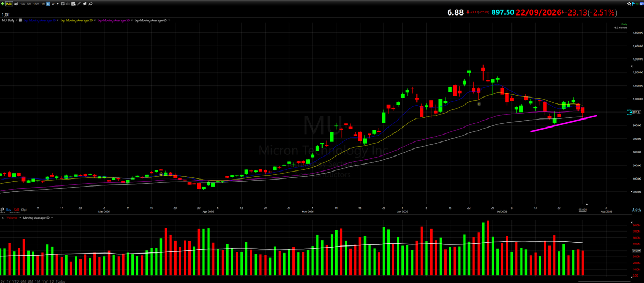Switch to the 1m timeframe

(x=23, y=4)
